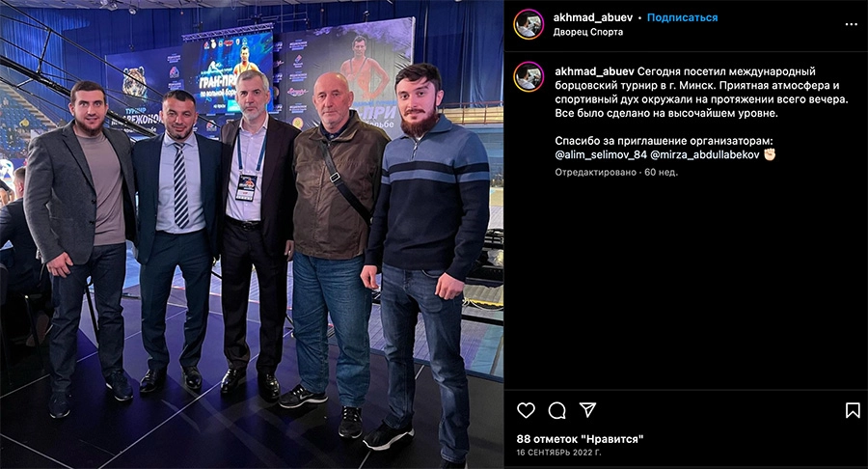Like the post with the heart icon
This screenshot has width=868, height=469.
click(x=526, y=410)
